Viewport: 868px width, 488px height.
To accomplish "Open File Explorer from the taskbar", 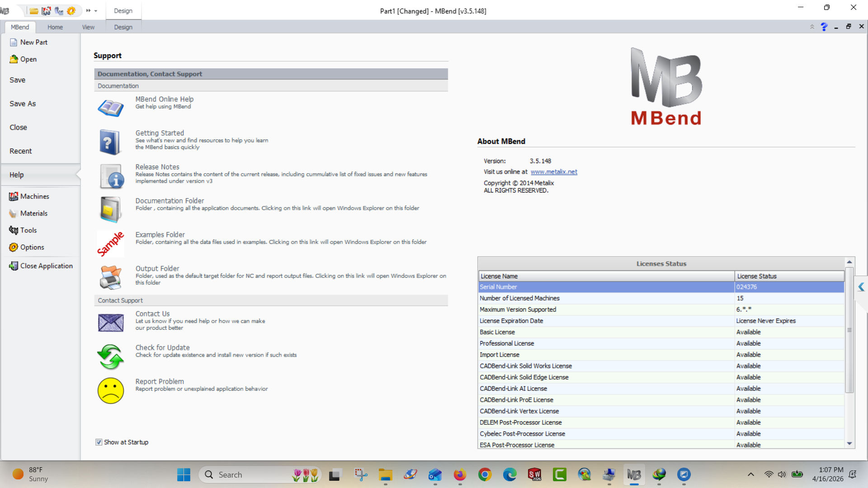I will [x=385, y=475].
